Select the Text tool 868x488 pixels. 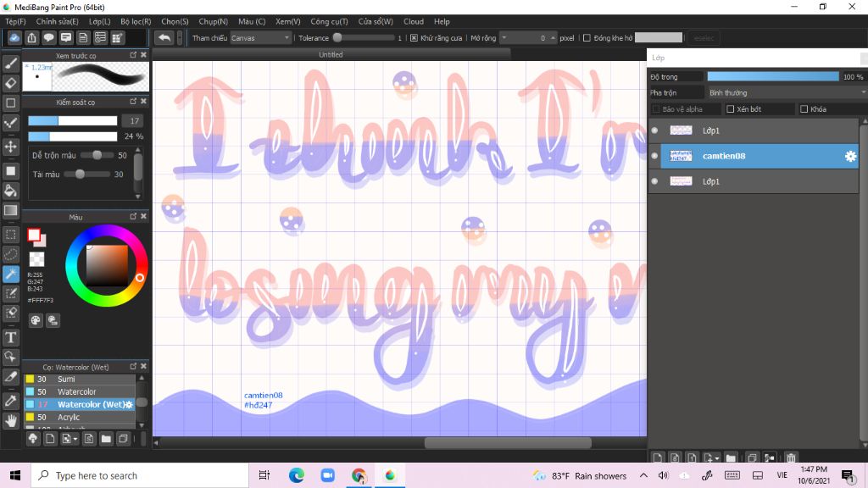10,337
